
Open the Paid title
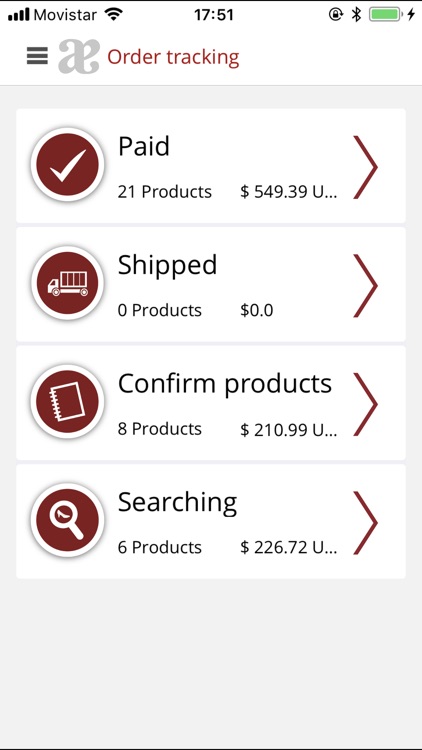pos(144,146)
